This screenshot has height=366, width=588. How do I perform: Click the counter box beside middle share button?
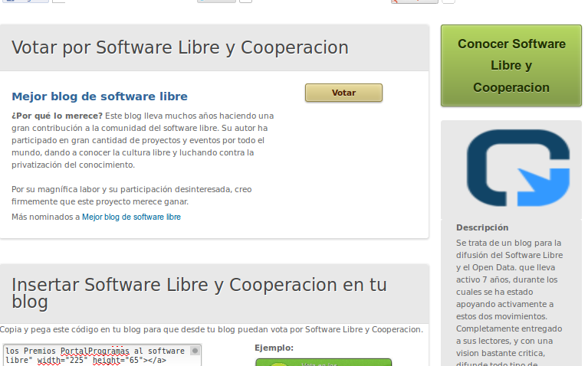pos(245,1)
